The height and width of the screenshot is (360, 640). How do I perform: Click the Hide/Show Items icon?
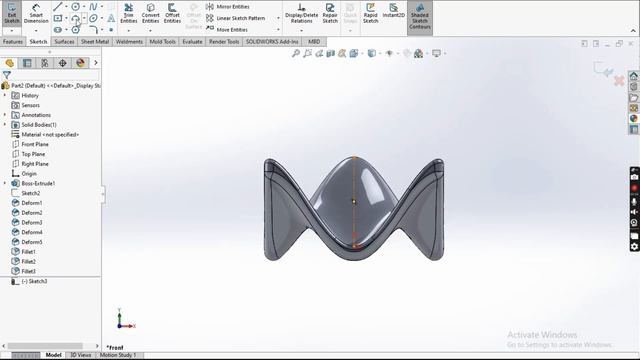(x=389, y=53)
